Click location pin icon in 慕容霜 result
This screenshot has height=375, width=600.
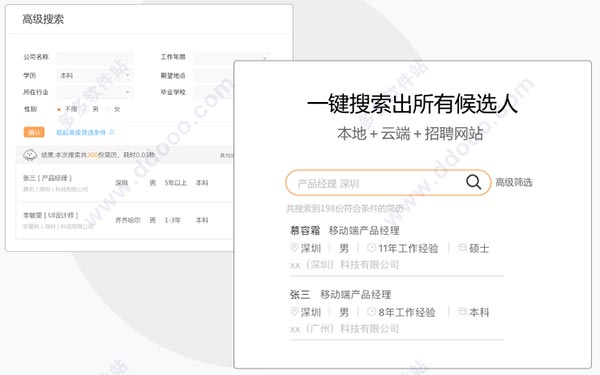click(294, 248)
